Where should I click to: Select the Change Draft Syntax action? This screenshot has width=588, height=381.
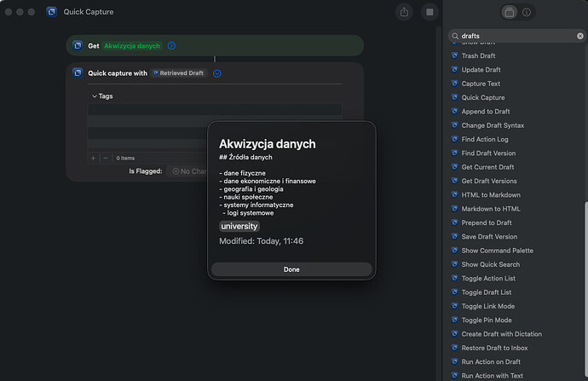pos(493,125)
